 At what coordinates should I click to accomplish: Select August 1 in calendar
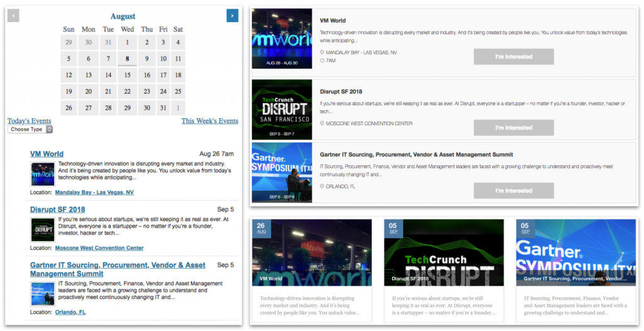click(x=127, y=42)
